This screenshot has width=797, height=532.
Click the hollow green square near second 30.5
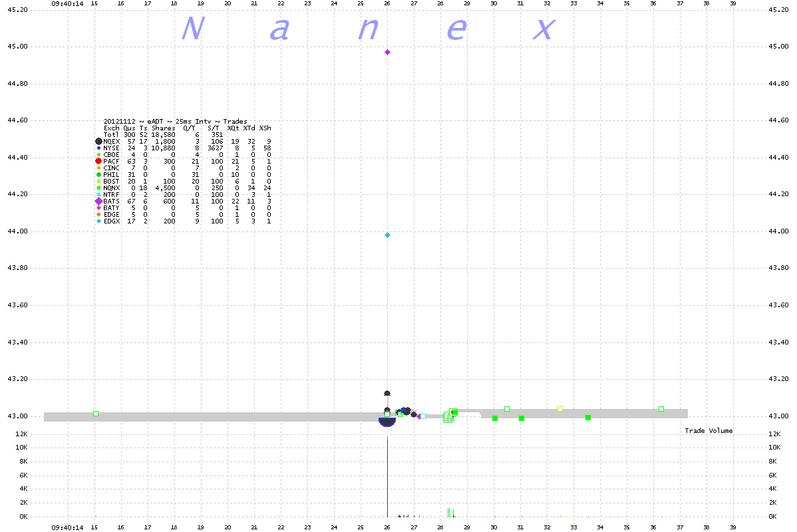click(x=507, y=409)
